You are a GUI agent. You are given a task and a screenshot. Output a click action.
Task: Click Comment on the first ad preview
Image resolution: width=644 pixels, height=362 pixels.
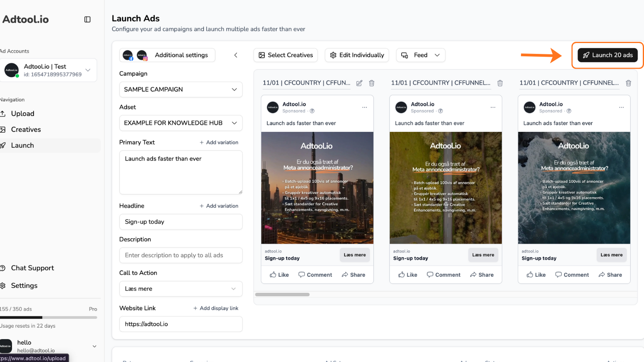(x=315, y=275)
